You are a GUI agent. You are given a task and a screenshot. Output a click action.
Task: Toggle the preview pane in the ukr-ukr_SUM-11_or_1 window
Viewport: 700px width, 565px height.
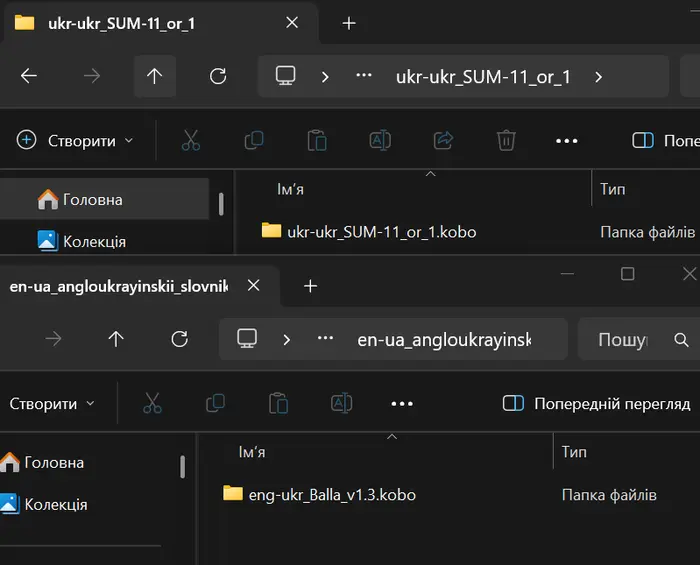pyautogui.click(x=665, y=141)
